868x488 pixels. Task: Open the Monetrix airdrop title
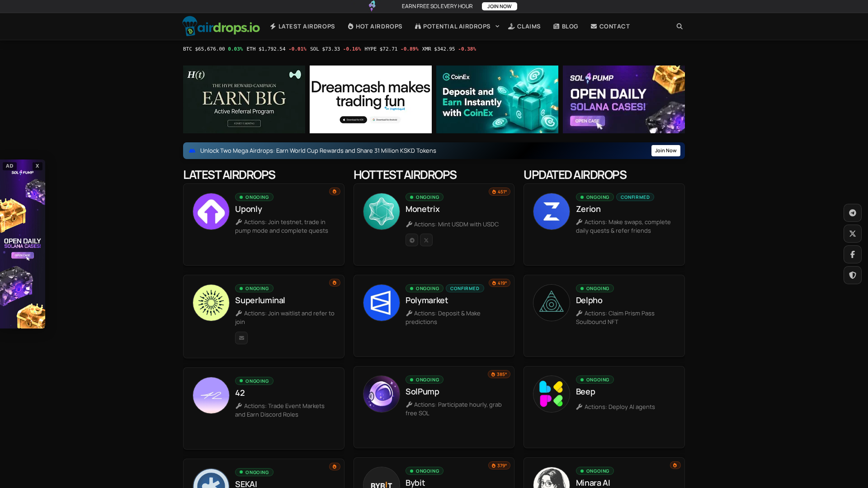(x=422, y=209)
